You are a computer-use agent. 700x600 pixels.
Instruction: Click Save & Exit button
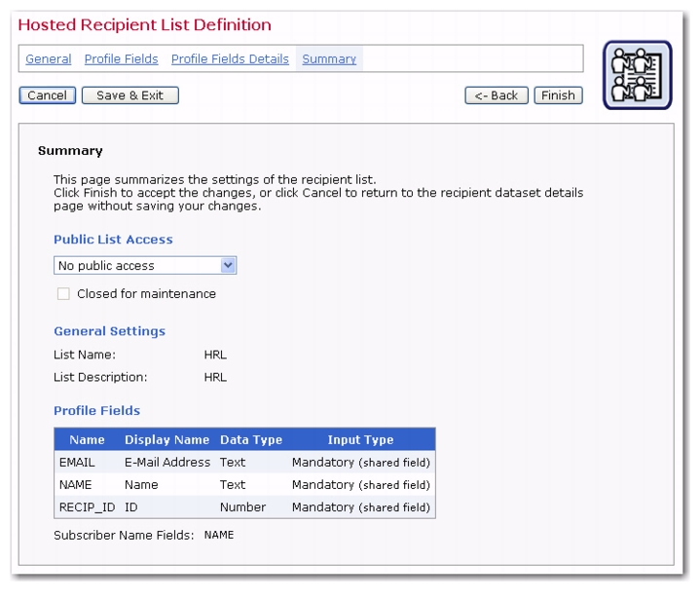(129, 95)
